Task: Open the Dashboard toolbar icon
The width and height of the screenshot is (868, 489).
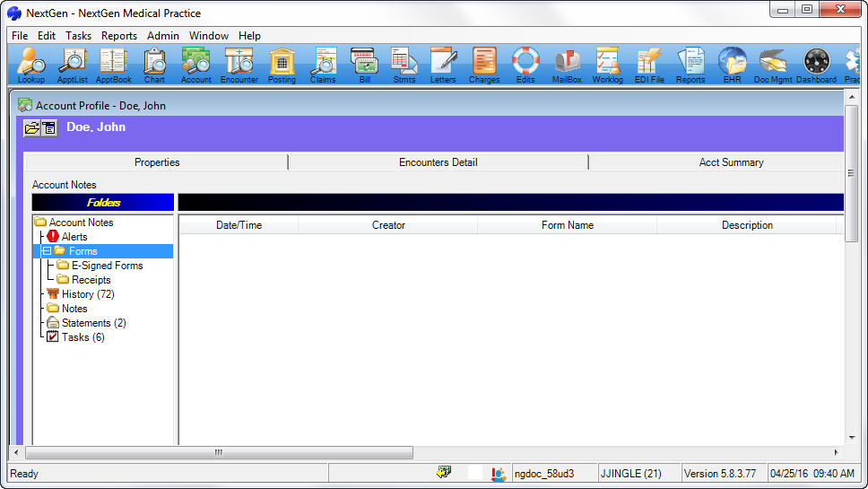Action: (816, 65)
